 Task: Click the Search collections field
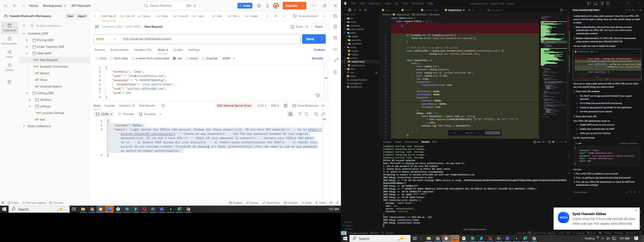58,26
